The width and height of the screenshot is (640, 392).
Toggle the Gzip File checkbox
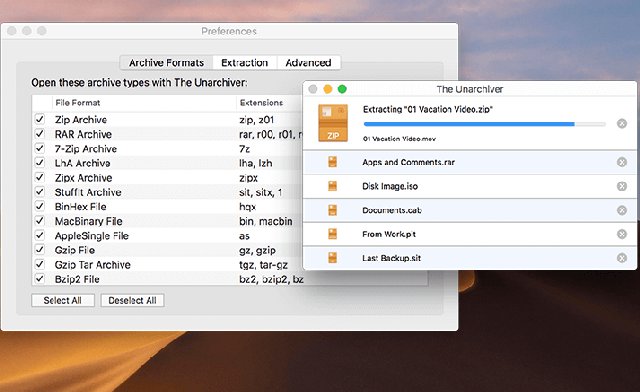(x=40, y=249)
